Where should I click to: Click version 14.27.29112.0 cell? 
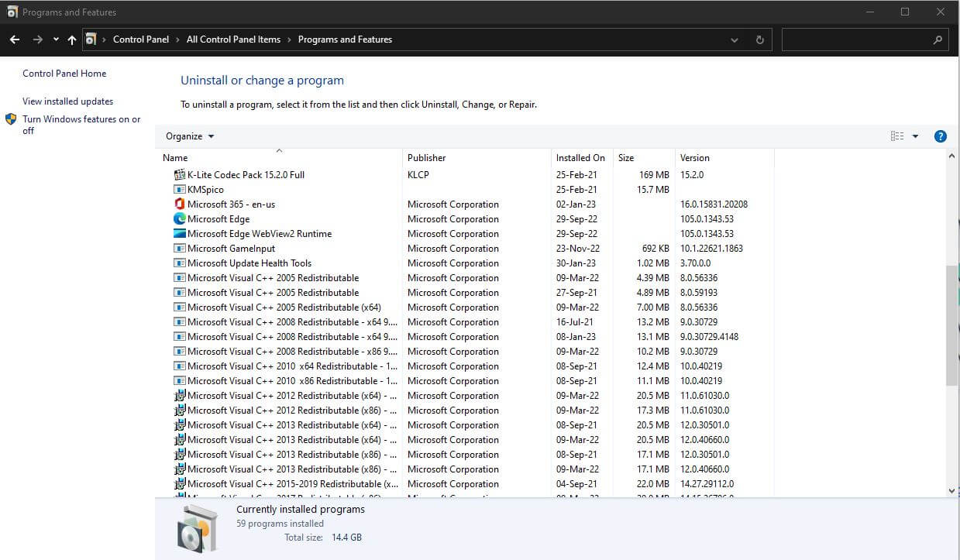click(707, 484)
